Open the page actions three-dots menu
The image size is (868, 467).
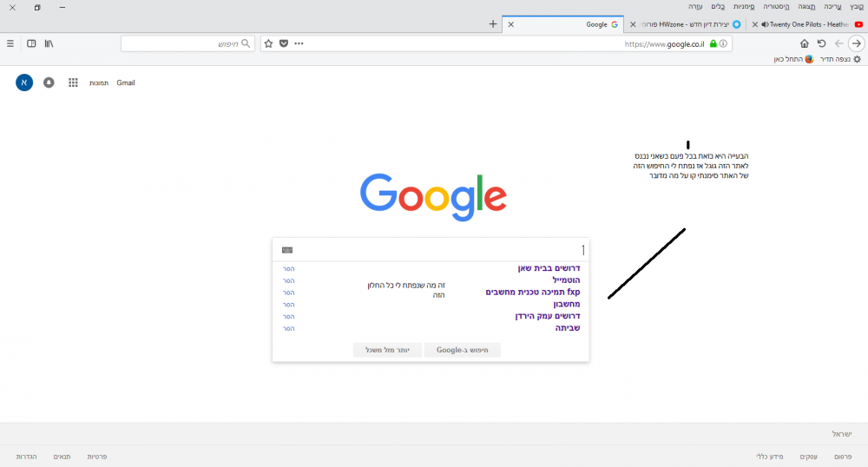pos(299,43)
